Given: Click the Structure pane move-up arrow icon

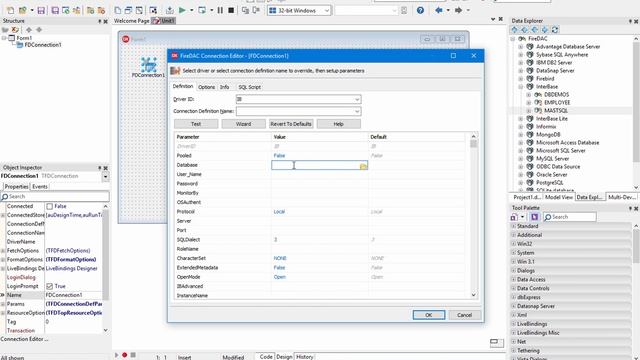Looking at the screenshot, I should coord(29,30).
